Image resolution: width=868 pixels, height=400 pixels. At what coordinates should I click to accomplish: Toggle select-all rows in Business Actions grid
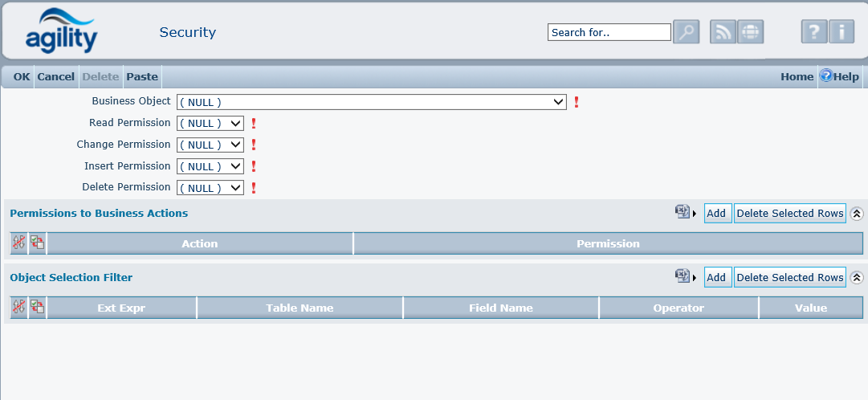coord(37,243)
